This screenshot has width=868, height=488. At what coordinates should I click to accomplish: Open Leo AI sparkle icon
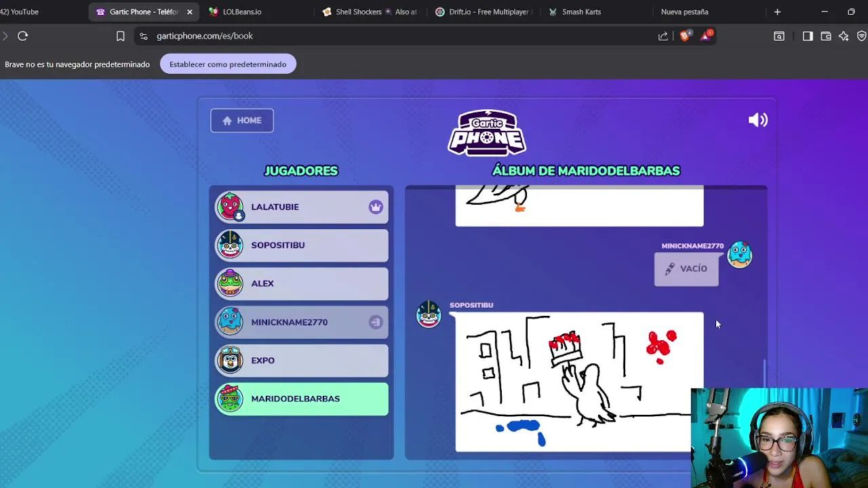[x=844, y=36]
